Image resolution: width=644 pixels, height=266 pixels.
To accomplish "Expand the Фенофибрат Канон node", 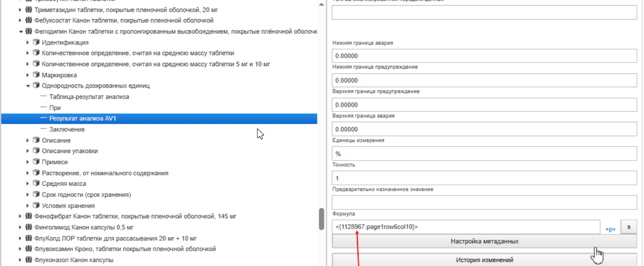I will 21,217.
